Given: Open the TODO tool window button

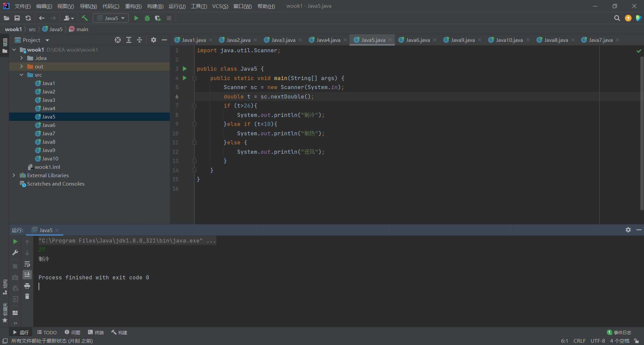Looking at the screenshot, I should click(x=47, y=332).
